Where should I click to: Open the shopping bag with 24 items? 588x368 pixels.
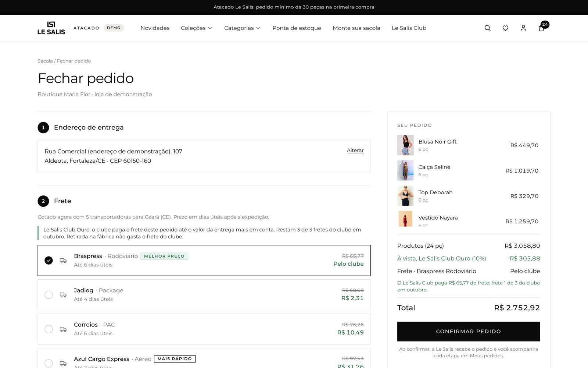tap(543, 27)
